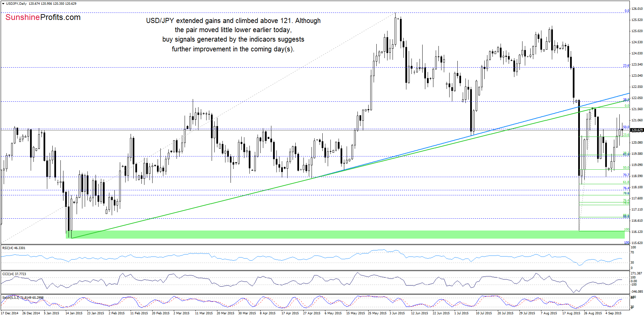Image resolution: width=644 pixels, height=316 pixels.
Task: Click the 20 Feb 2015 date label
Action: [x=161, y=313]
